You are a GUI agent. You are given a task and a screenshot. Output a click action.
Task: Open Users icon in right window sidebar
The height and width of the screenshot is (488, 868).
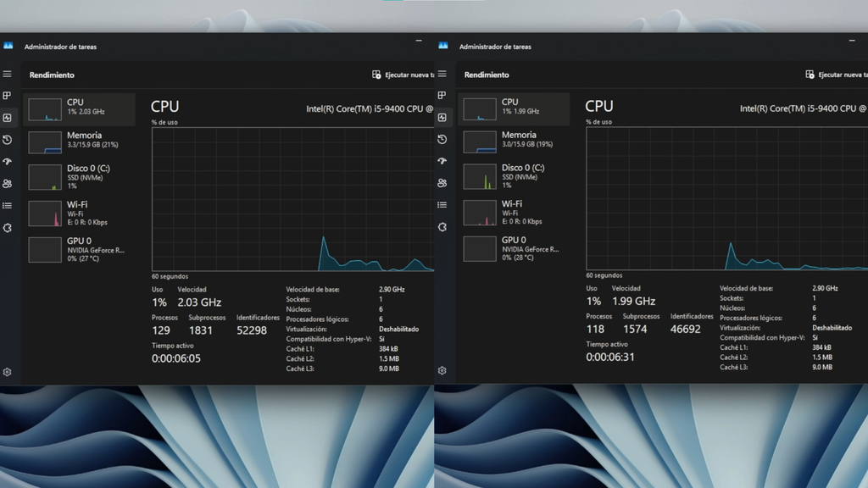(x=442, y=183)
